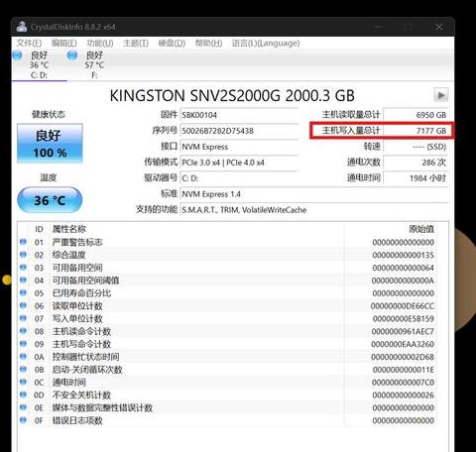Viewport: 476px width, 452px height.
Task: Click the CrystalDiskInfo title bar icon
Action: (x=22, y=27)
